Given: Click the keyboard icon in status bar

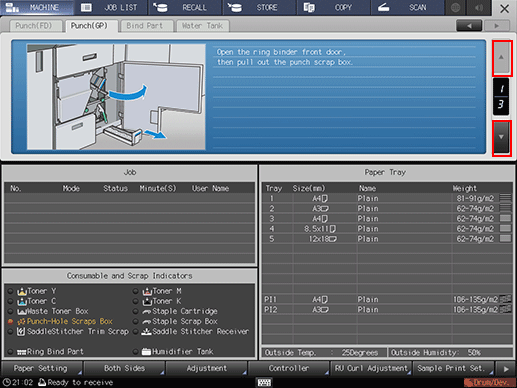Looking at the screenshot, I should (x=264, y=383).
